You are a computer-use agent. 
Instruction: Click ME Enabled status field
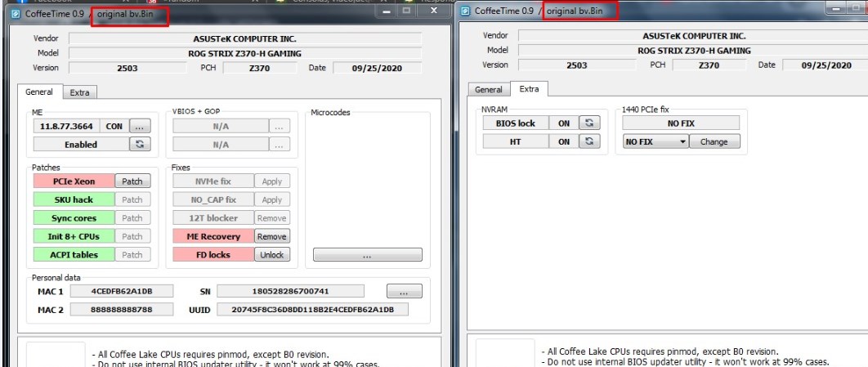click(81, 144)
